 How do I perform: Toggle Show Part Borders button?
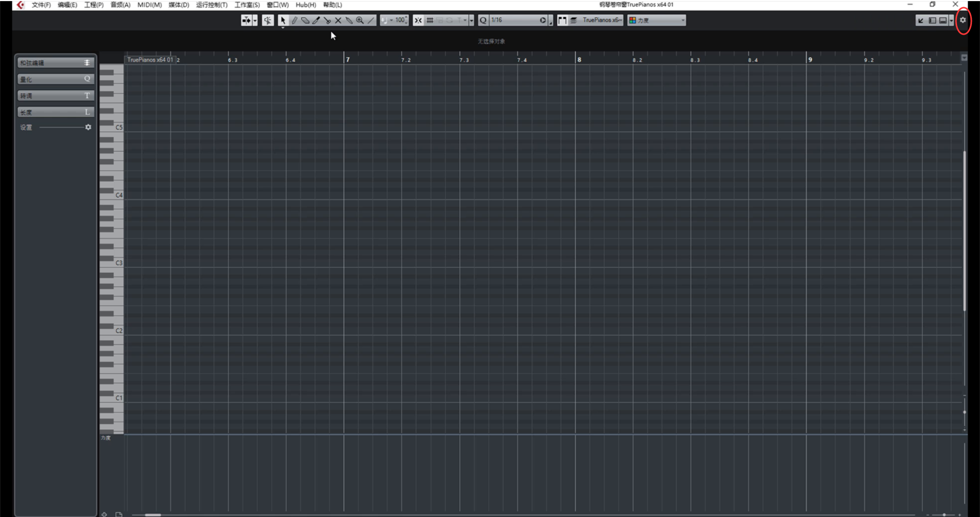point(562,20)
